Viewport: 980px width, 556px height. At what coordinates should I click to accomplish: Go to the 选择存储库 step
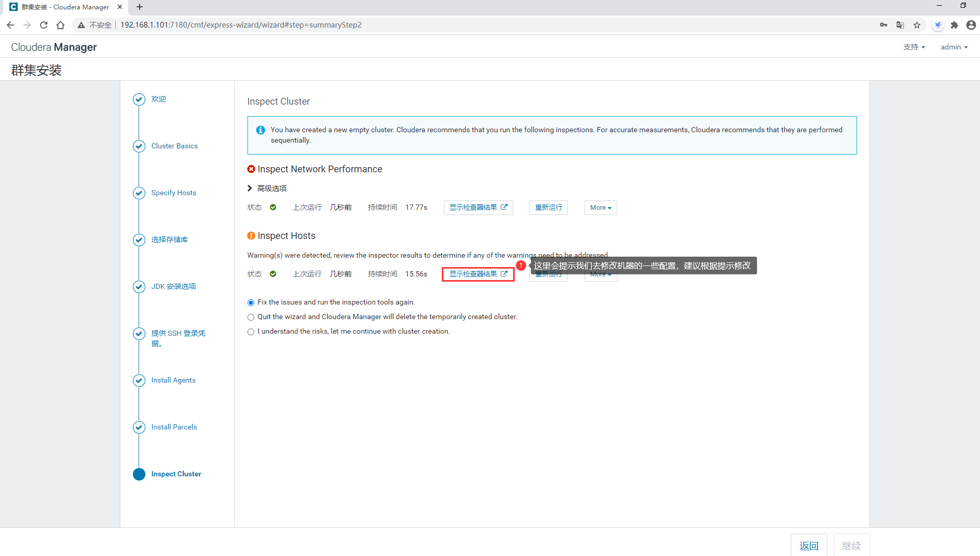(170, 239)
